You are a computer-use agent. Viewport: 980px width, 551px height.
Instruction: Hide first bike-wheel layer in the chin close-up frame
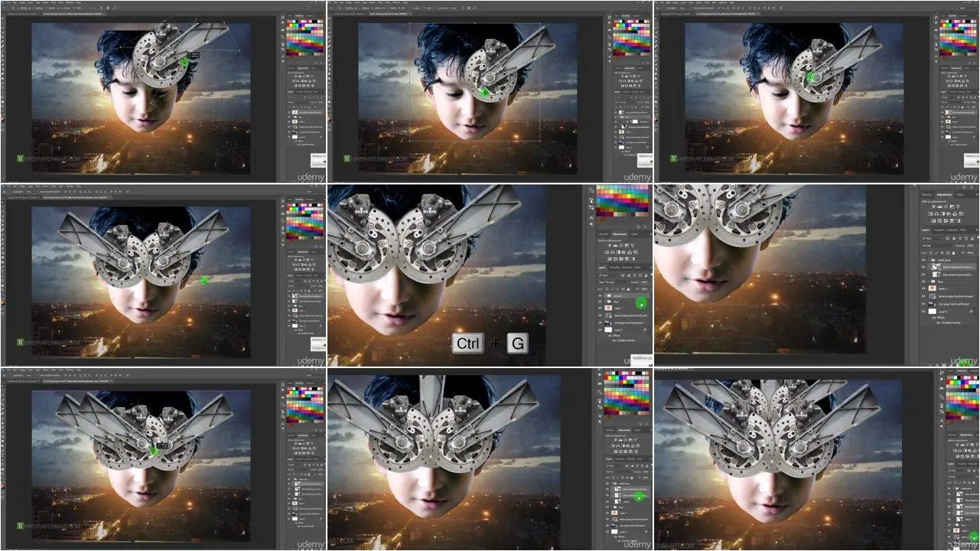pyautogui.click(x=923, y=267)
